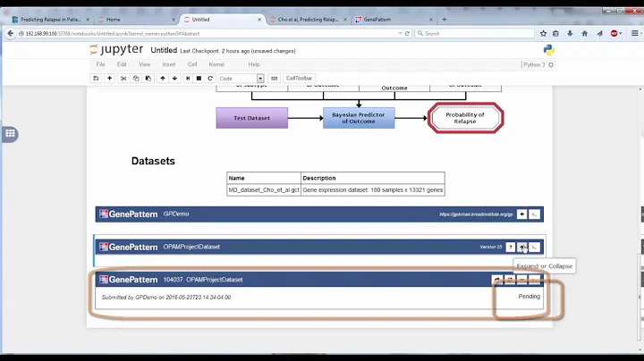This screenshot has width=644, height=361.
Task: Save the notebook with the floppy disk icon
Action: [96, 79]
